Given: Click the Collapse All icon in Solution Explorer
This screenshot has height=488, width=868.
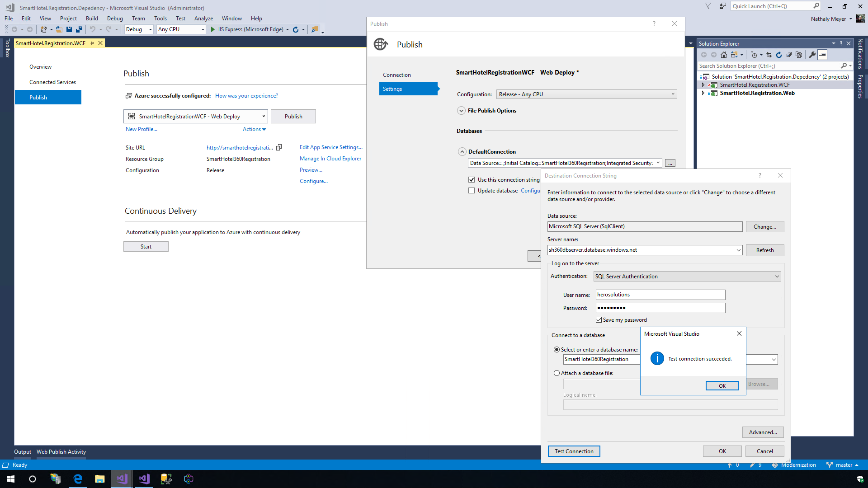Looking at the screenshot, I should tap(789, 55).
